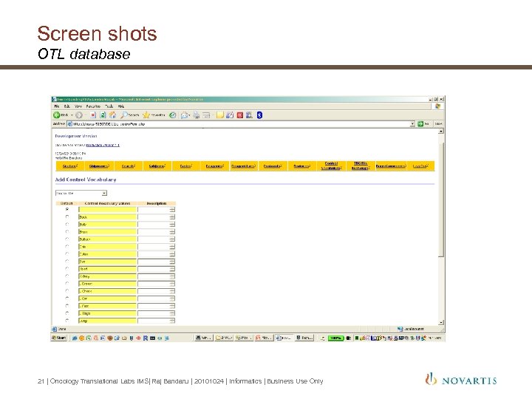Screen dimensions: 532x399
Task: Click the scroll-down arrow of page scrollbar
Action: pos(441,322)
